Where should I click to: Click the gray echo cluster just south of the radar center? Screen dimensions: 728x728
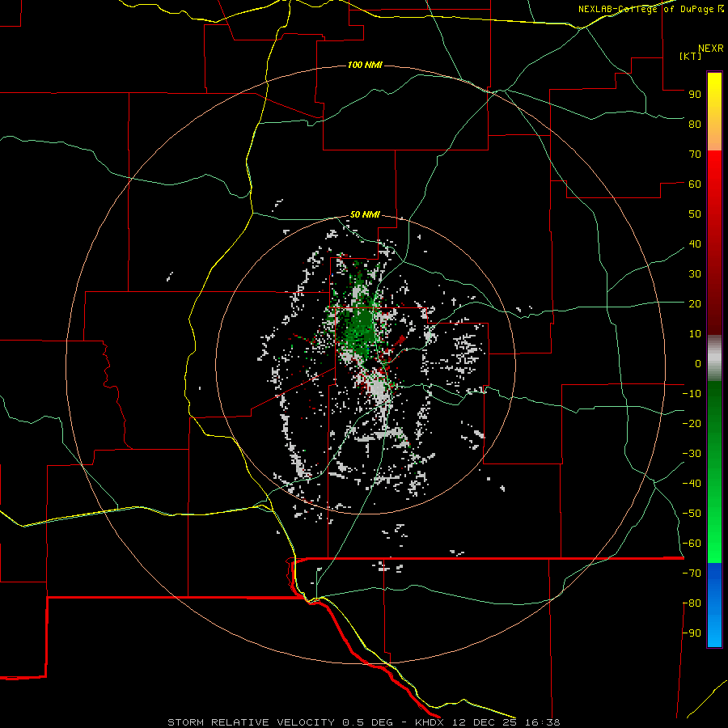(x=379, y=387)
